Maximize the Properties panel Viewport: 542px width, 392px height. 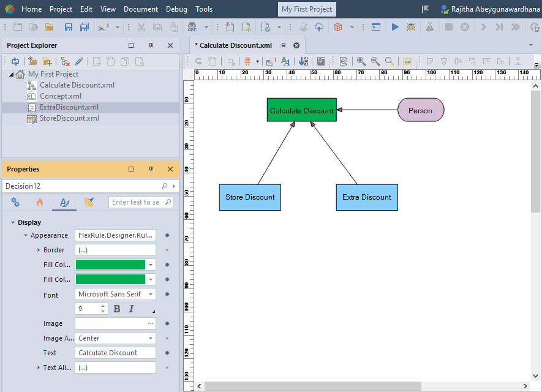click(x=131, y=169)
